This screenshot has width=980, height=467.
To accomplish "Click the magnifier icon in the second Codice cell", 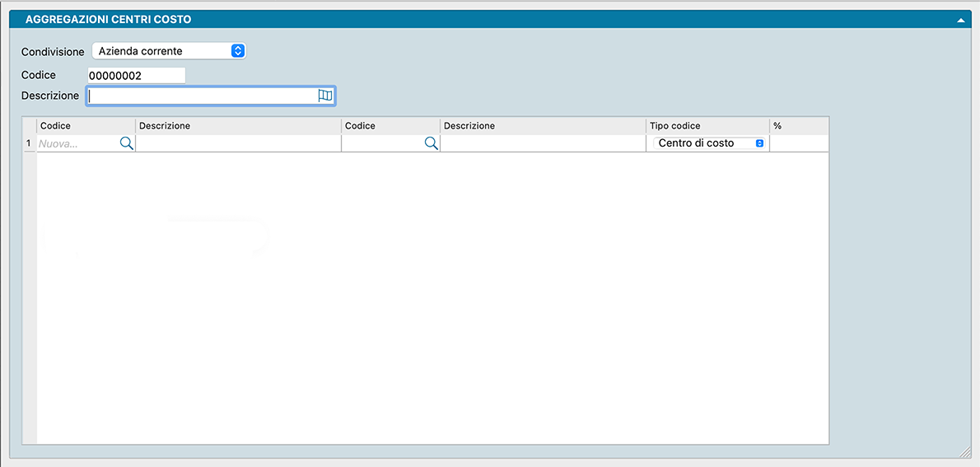I will pyautogui.click(x=431, y=143).
